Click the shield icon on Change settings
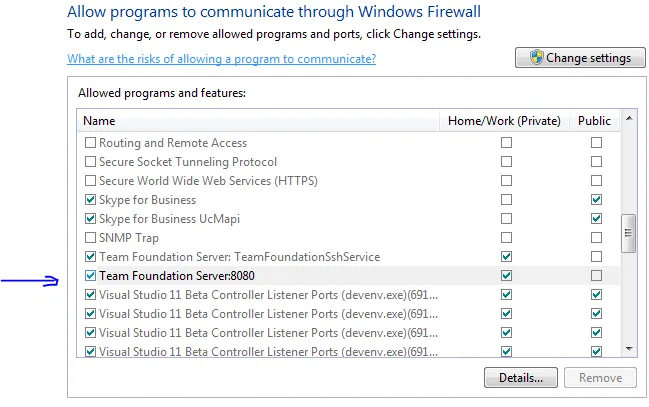The height and width of the screenshot is (407, 649). tap(536, 58)
